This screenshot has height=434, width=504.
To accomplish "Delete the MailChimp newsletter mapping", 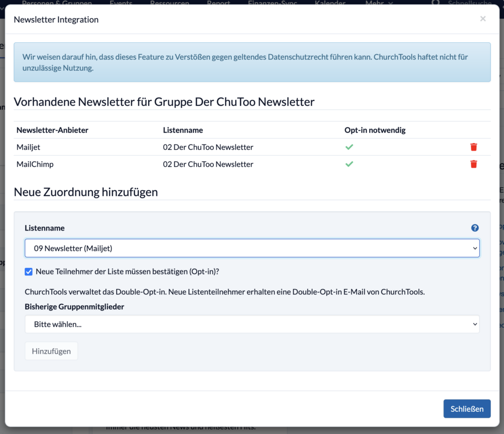I will pyautogui.click(x=473, y=164).
